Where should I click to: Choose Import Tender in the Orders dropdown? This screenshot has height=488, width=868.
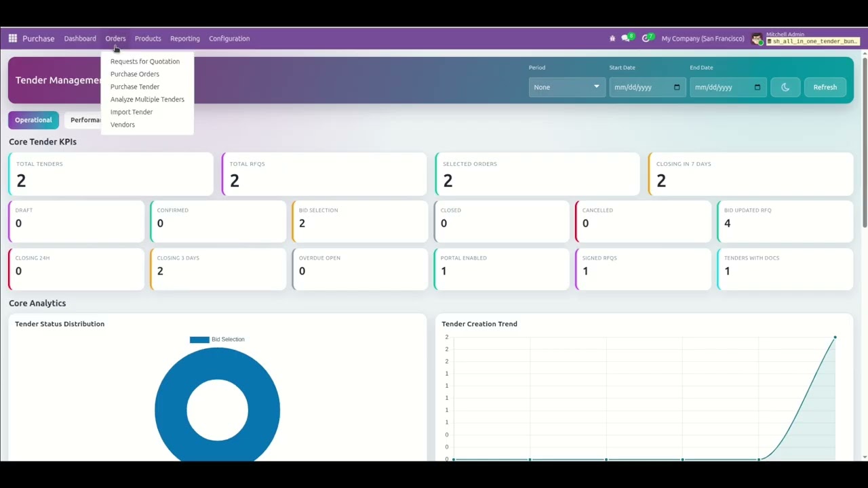[x=132, y=112]
